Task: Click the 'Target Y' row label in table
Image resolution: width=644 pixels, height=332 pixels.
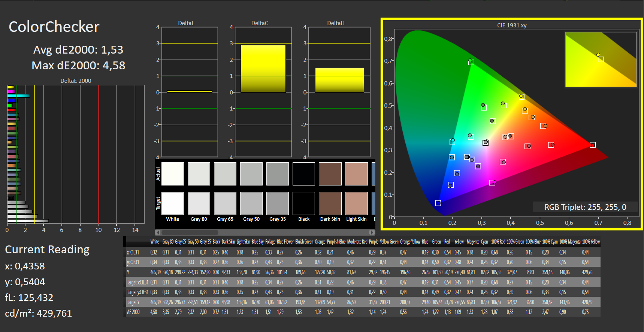Action: tap(133, 302)
